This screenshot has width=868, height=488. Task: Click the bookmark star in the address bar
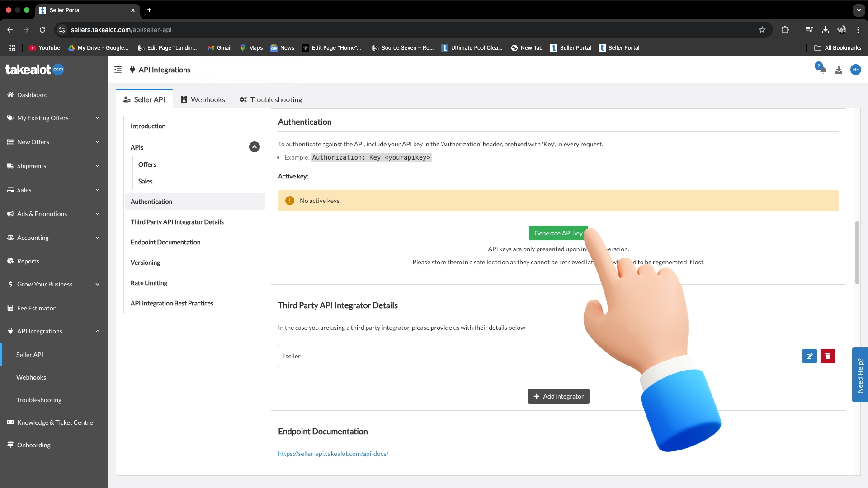[762, 30]
